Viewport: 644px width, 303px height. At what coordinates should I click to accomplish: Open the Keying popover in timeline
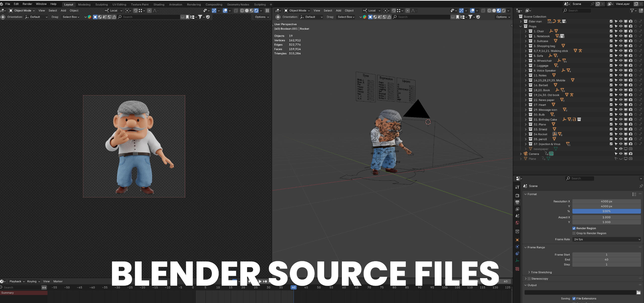pos(33,281)
